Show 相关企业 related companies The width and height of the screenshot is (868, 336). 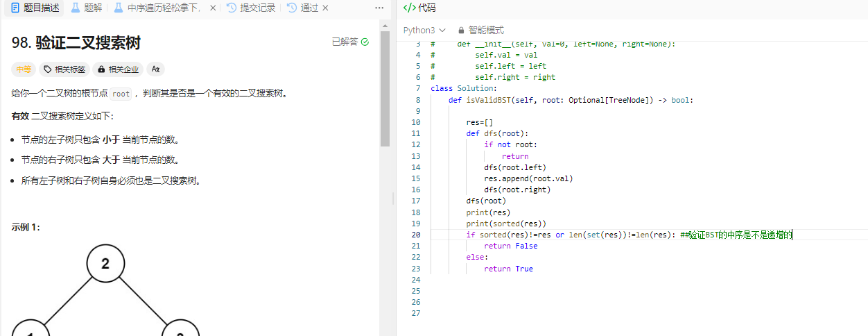pos(118,69)
